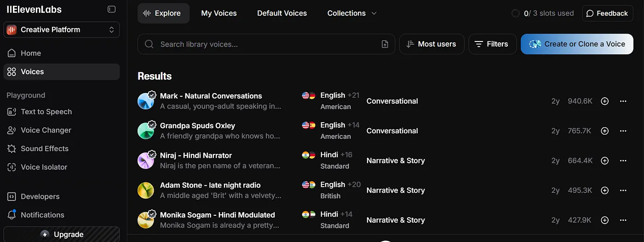The height and width of the screenshot is (242, 644).
Task: Open the Filters button
Action: 492,44
